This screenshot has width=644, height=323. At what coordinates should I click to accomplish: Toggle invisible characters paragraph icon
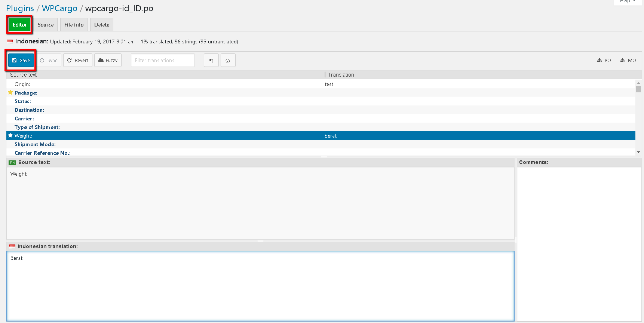pyautogui.click(x=211, y=60)
